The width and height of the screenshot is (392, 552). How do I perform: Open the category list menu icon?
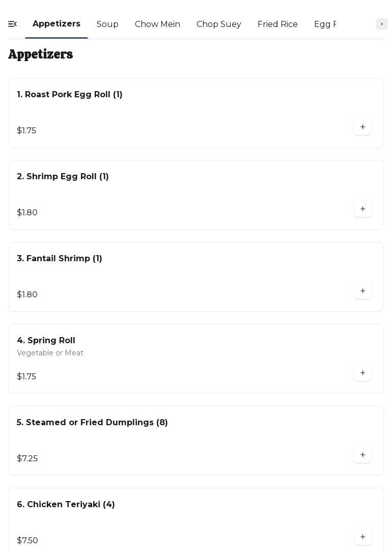[13, 24]
